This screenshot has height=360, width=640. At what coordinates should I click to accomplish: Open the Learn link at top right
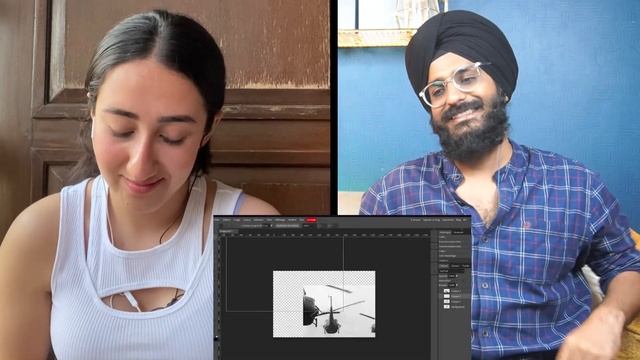(x=448, y=220)
